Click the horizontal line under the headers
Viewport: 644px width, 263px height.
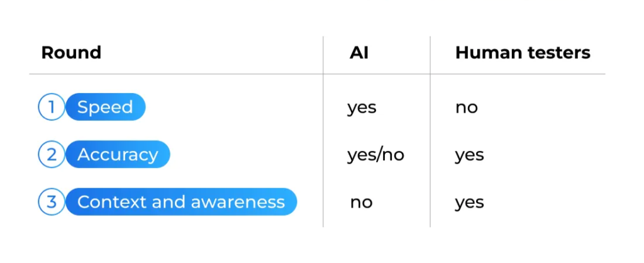[x=189, y=74]
